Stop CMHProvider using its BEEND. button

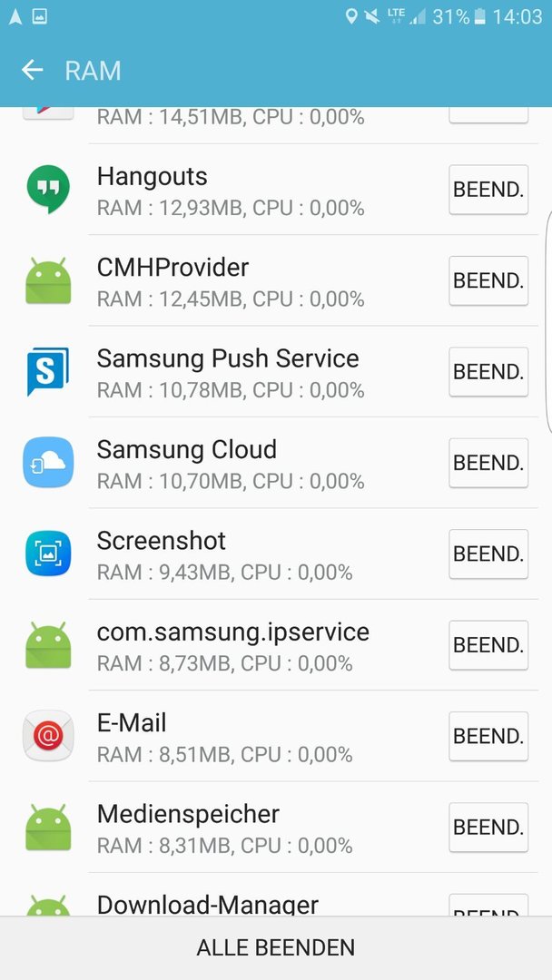point(488,280)
